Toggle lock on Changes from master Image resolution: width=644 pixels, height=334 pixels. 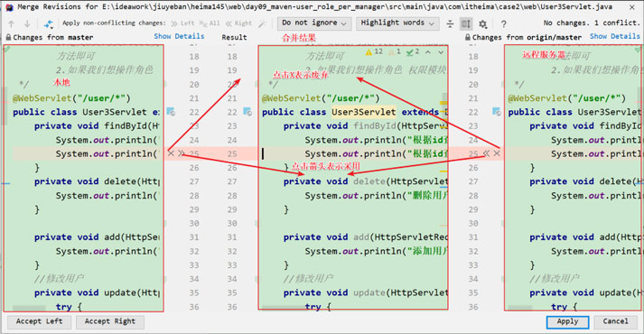(8, 37)
